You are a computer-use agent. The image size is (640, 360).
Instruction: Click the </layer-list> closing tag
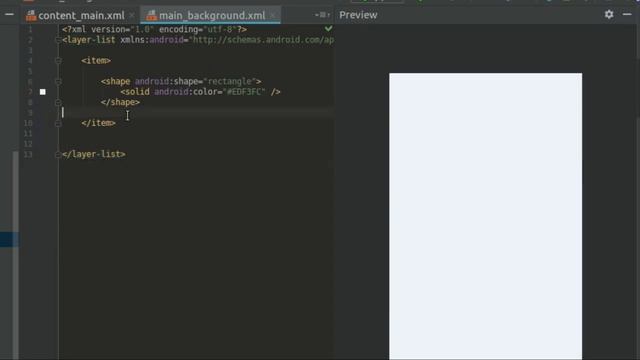[94, 154]
